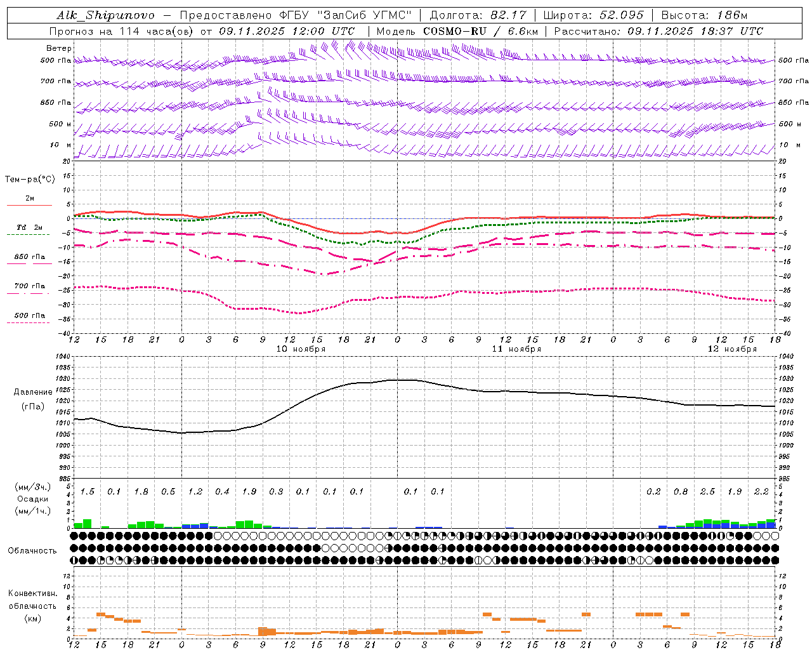Screen dimensions: 812x650
Task: Click the '12 ноября' date label
Action: pyautogui.click(x=732, y=348)
